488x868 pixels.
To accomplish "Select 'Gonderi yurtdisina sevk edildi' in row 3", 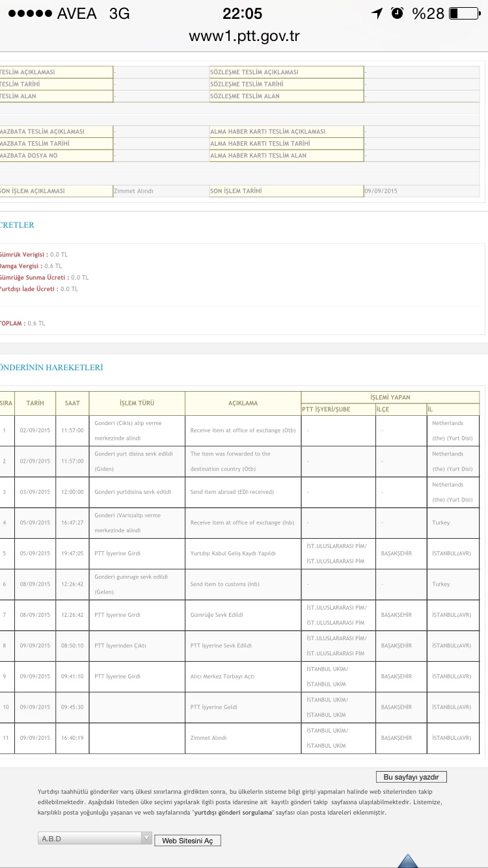I will click(137, 492).
